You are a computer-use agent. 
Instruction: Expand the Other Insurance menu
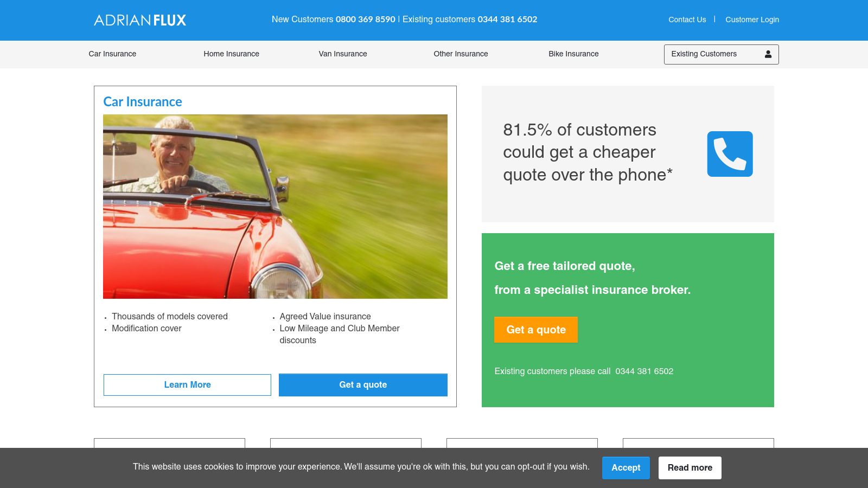click(461, 54)
